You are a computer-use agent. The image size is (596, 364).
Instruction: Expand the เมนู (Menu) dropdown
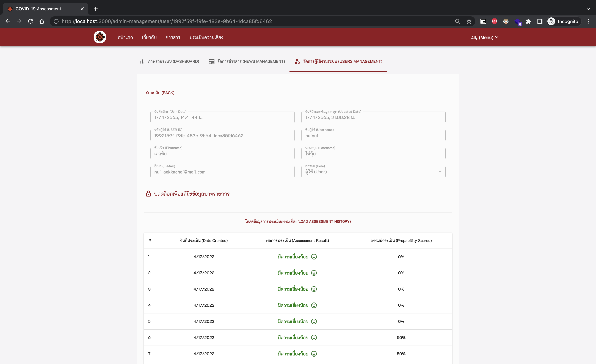(x=484, y=37)
